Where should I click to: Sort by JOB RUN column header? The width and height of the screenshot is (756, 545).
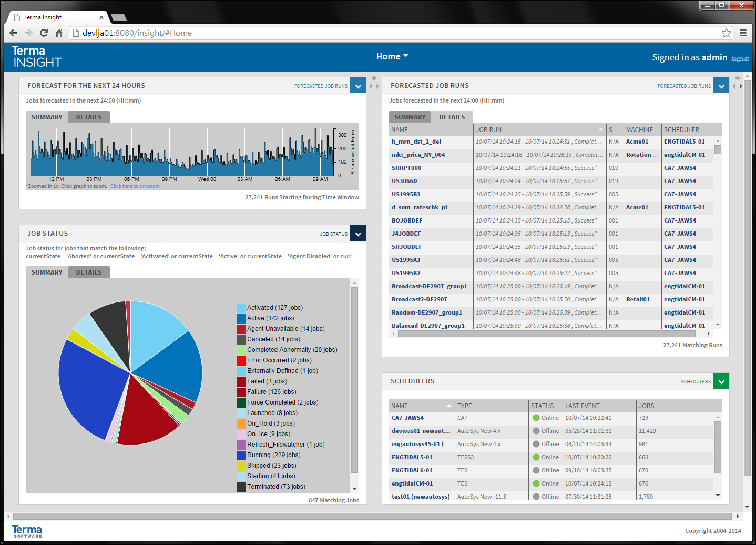pos(540,129)
